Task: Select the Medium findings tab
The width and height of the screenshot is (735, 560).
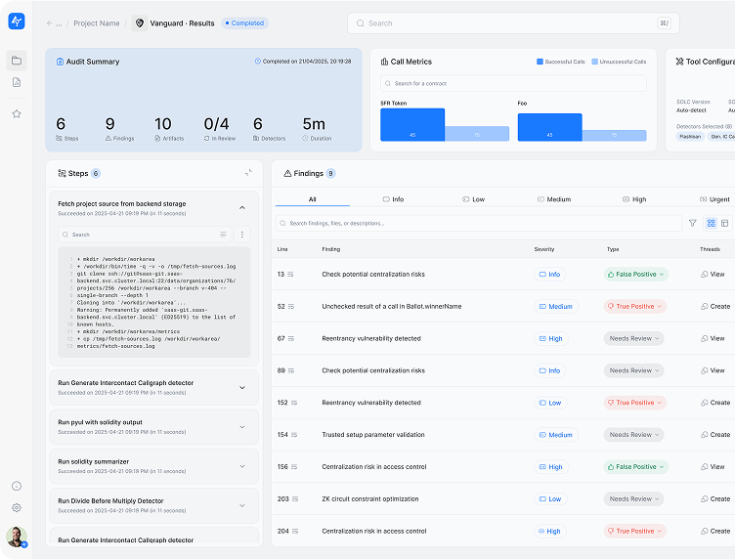Action: click(x=554, y=199)
